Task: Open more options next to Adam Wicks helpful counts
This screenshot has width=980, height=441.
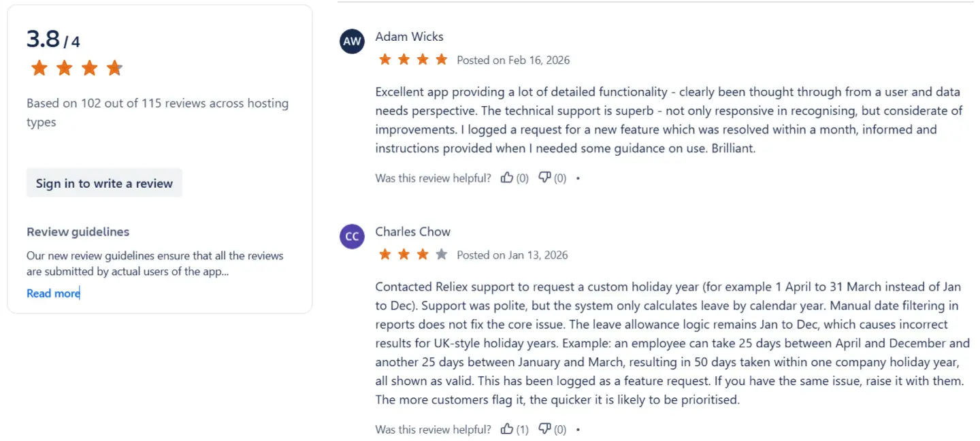Action: tap(578, 178)
